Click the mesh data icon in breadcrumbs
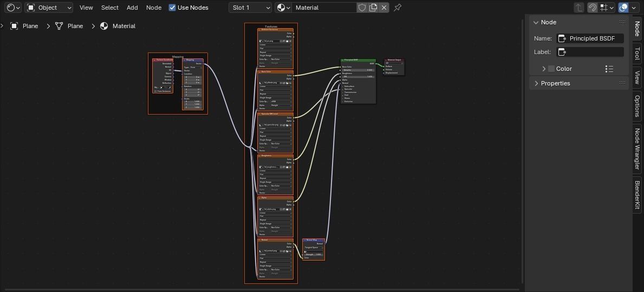644x292 pixels. click(x=59, y=26)
